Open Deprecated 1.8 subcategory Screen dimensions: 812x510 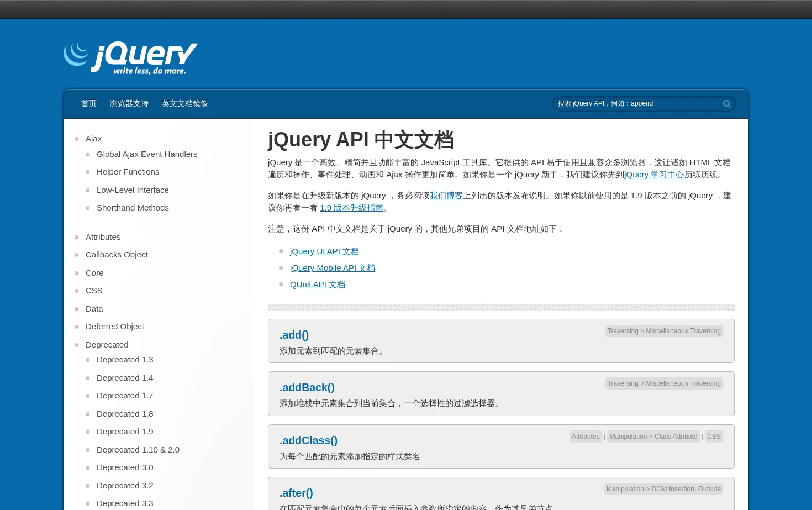point(125,414)
